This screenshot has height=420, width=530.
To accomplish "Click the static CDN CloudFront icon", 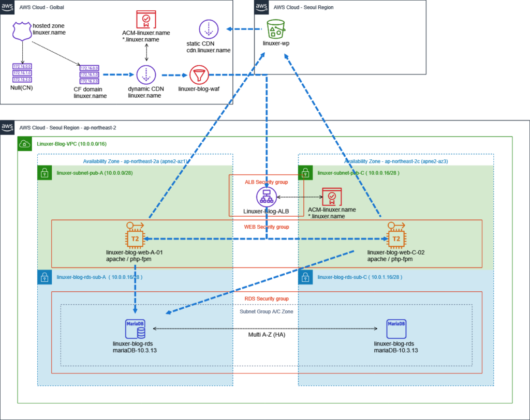I will [x=209, y=29].
